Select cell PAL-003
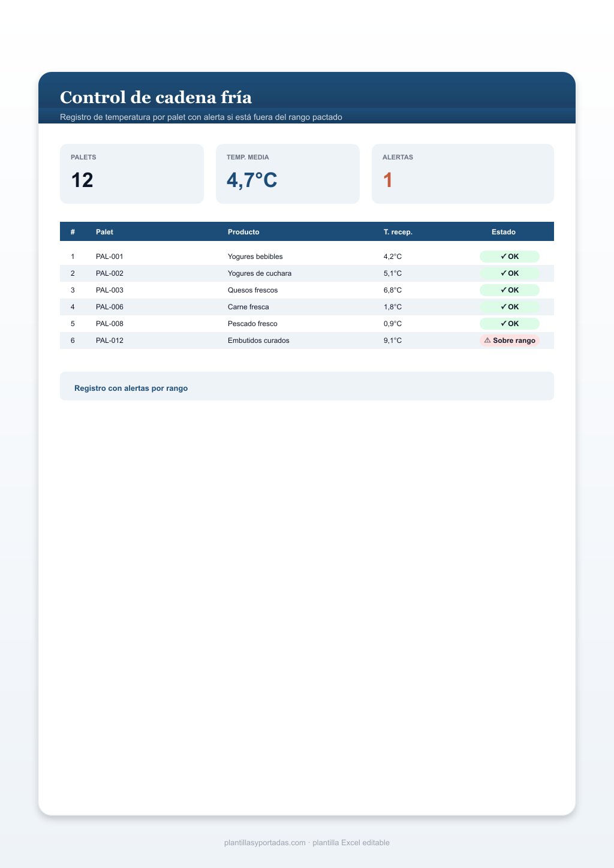This screenshot has height=868, width=614. click(x=110, y=290)
